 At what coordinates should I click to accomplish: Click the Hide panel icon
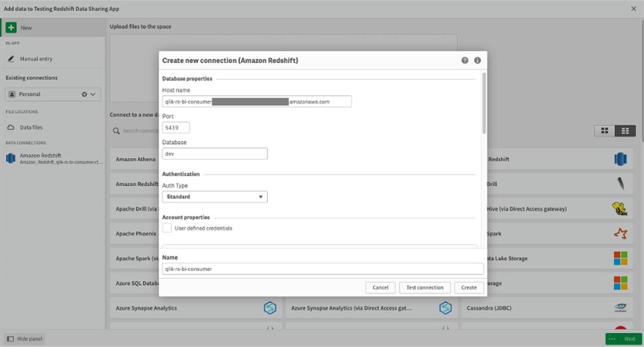point(10,338)
